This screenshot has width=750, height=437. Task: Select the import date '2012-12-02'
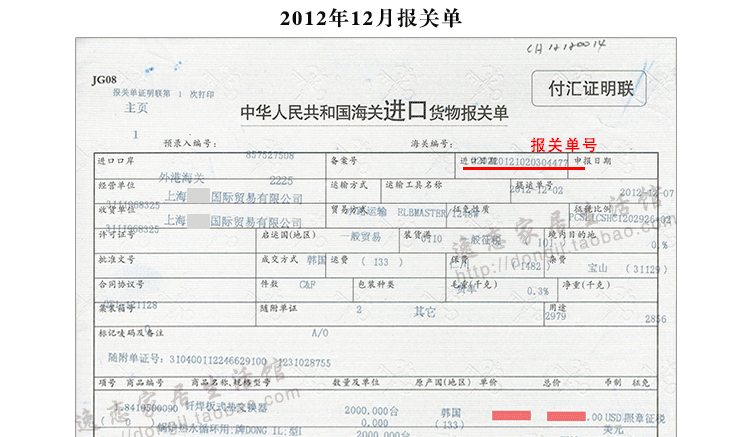536,190
